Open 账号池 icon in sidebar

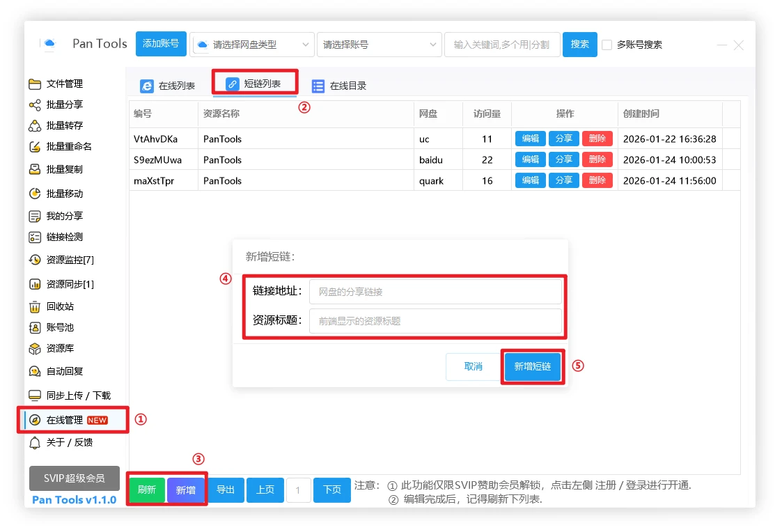click(x=35, y=328)
